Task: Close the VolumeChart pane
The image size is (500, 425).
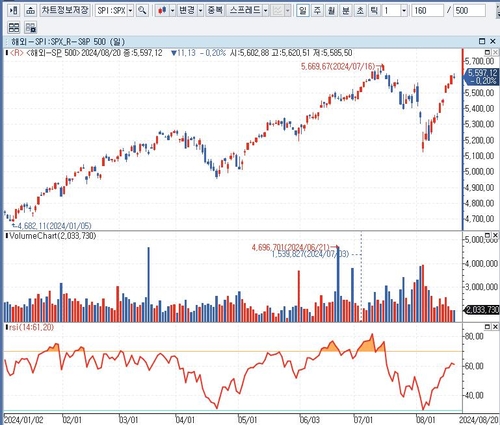Action: click(x=495, y=235)
